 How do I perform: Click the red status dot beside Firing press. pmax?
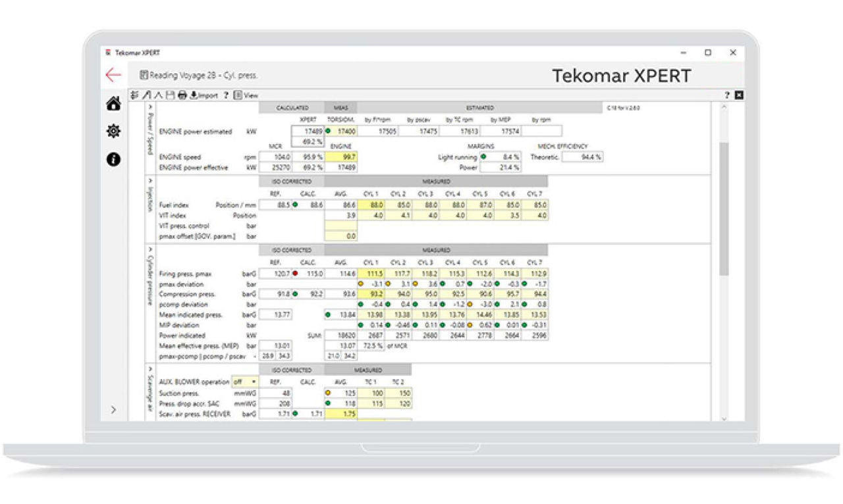pyautogui.click(x=295, y=274)
